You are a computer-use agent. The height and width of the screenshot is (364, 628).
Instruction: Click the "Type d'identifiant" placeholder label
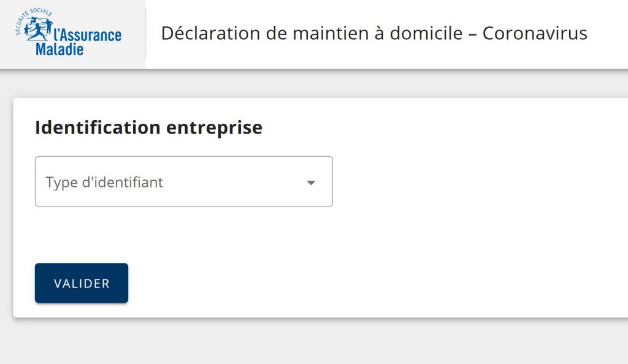[104, 182]
